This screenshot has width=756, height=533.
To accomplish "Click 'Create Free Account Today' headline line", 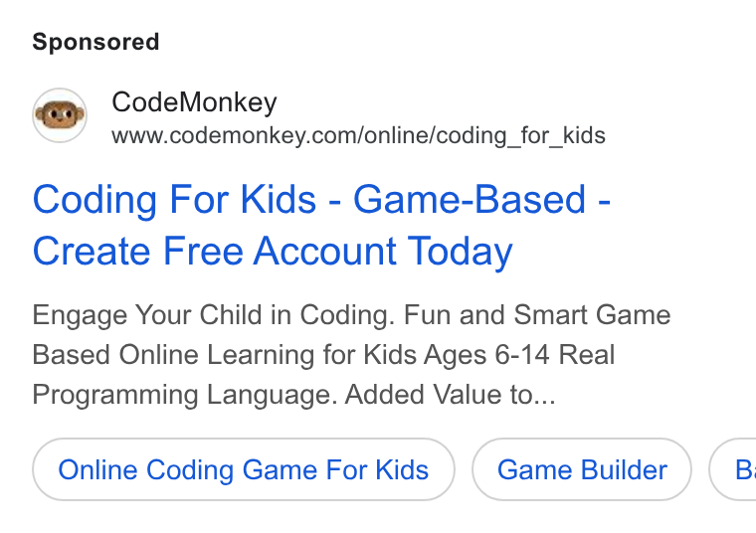I will point(273,252).
